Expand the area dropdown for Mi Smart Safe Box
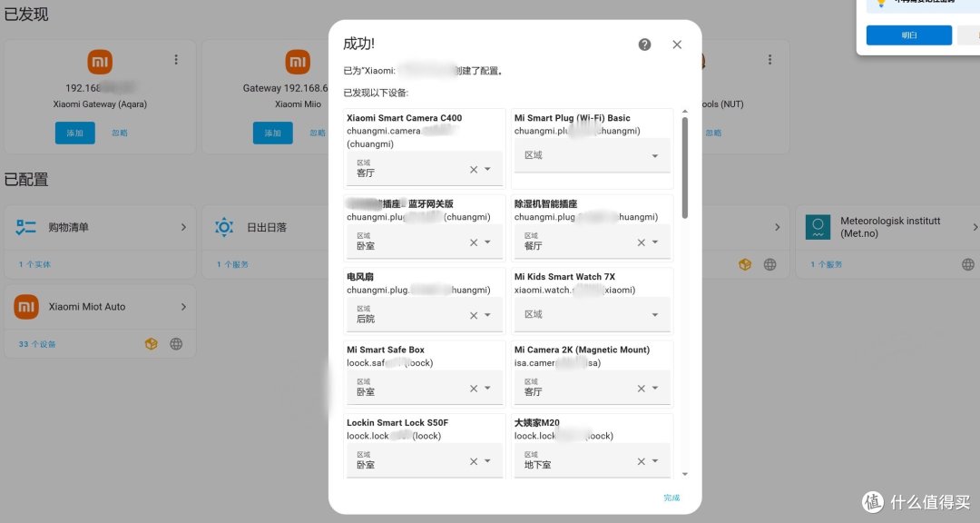 pyautogui.click(x=487, y=388)
